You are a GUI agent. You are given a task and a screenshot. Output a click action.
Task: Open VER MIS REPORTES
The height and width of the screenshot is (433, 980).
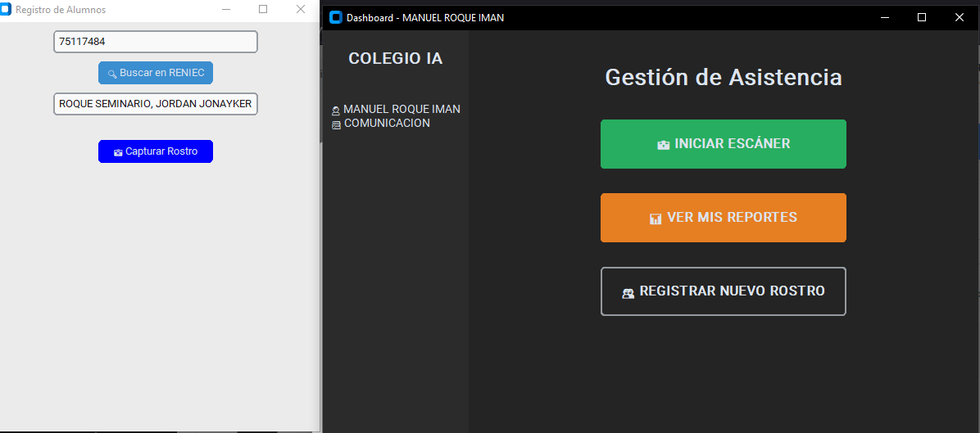click(x=723, y=218)
